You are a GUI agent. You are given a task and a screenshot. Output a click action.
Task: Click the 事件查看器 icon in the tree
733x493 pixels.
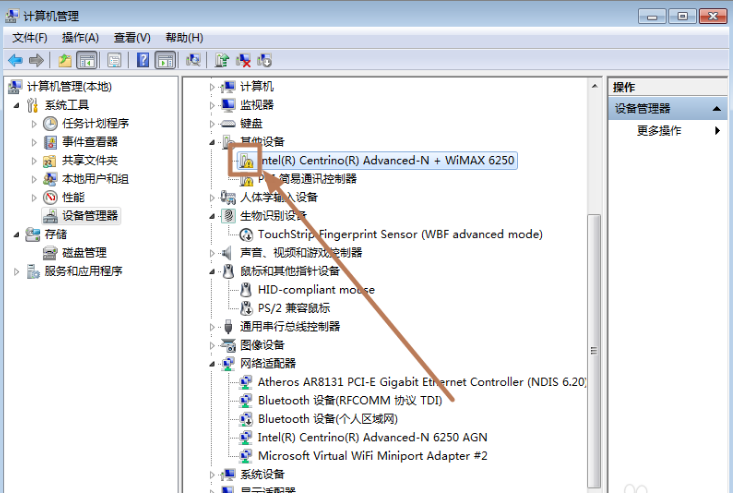point(50,142)
